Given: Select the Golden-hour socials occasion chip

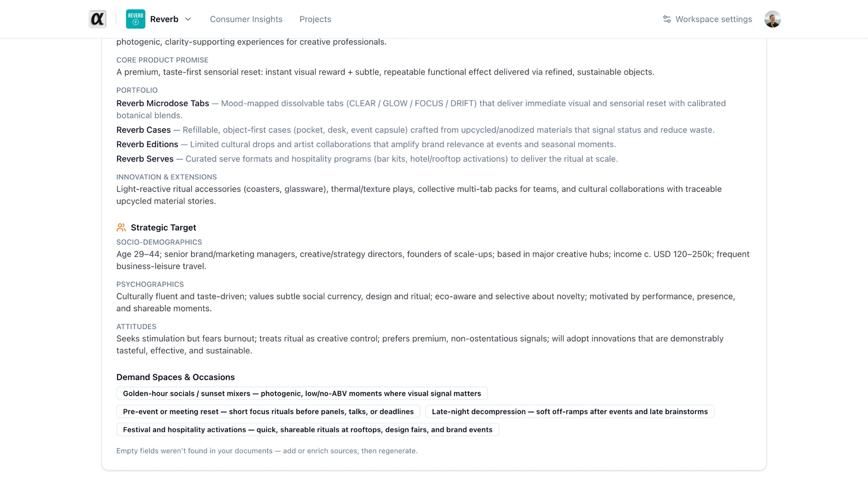Looking at the screenshot, I should (302, 393).
